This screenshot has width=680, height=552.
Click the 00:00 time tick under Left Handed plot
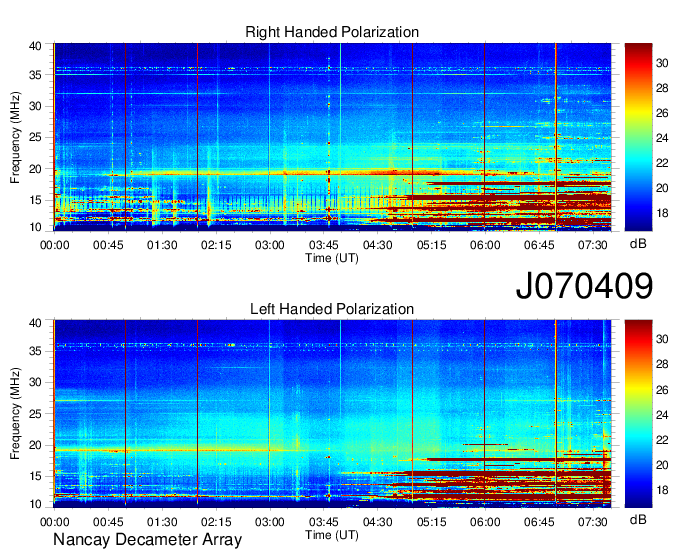55,522
